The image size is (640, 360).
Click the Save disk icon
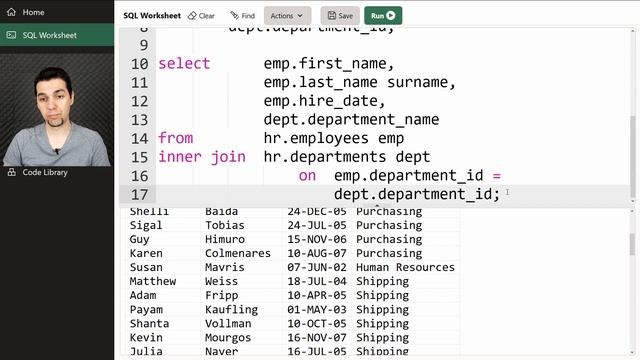(x=331, y=16)
